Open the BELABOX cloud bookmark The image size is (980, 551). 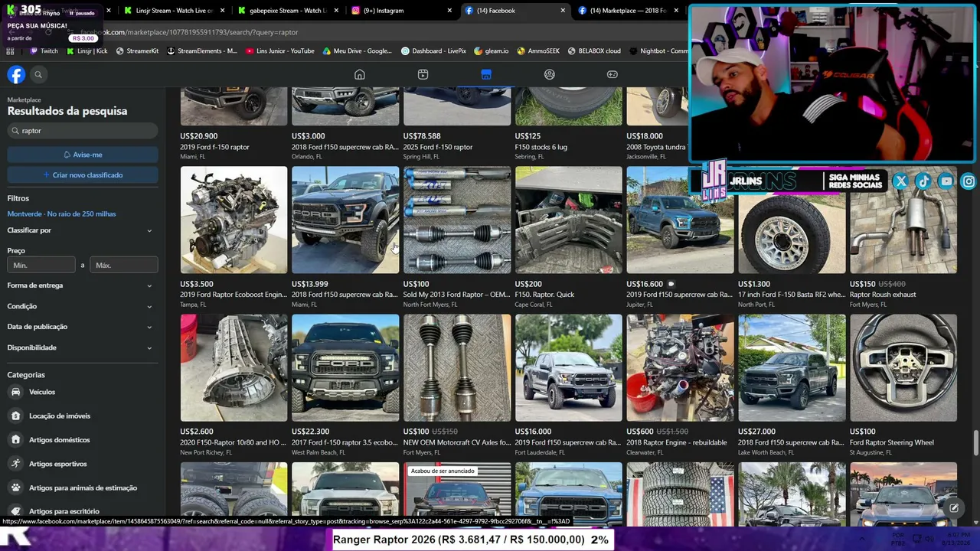click(594, 51)
